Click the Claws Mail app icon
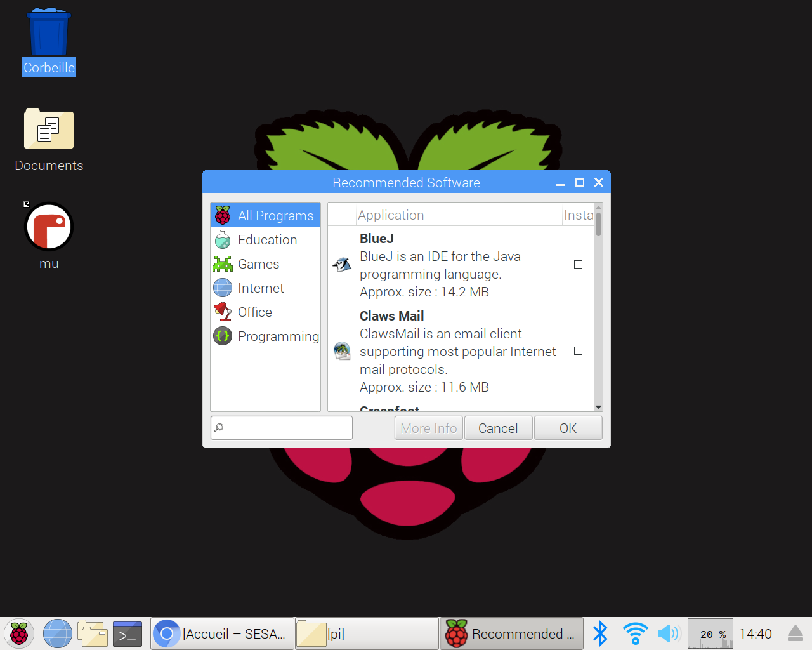The image size is (812, 650). [x=342, y=350]
